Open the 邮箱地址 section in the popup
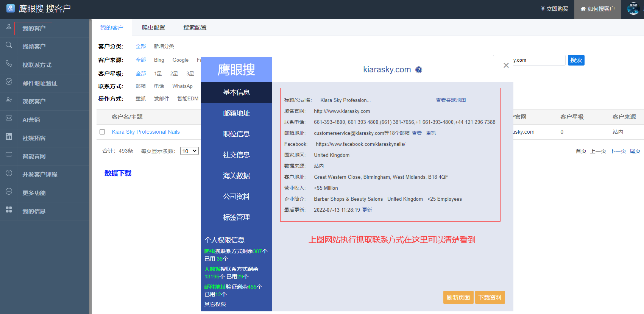This screenshot has width=644, height=314. click(236, 113)
